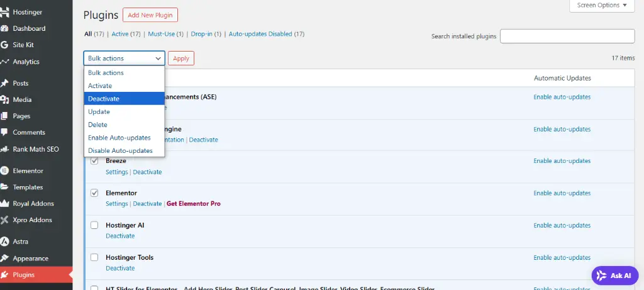The image size is (644, 290).
Task: Click the 17 items count text
Action: click(623, 58)
